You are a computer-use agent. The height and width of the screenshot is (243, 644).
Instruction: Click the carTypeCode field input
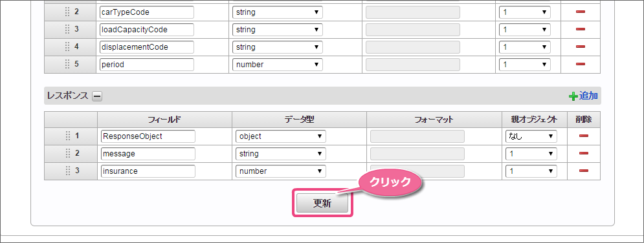[147, 12]
